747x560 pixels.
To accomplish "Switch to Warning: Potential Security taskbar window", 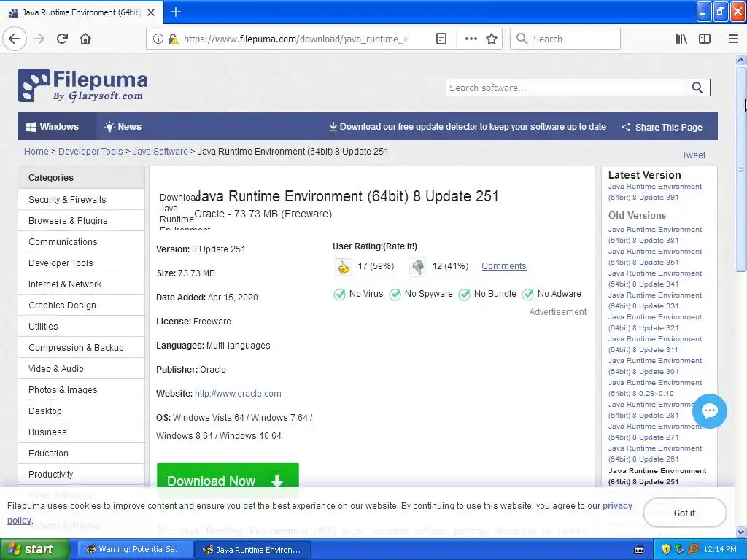I will pos(135,549).
